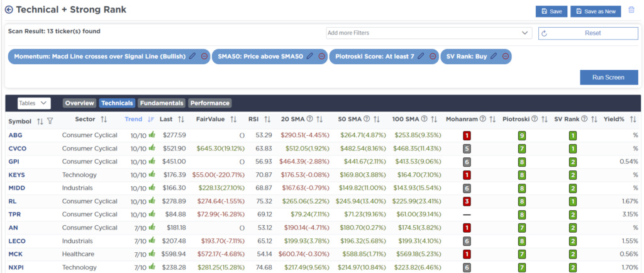This screenshot has height=273, width=644.
Task: Open ABG ticker link
Action: (x=15, y=135)
